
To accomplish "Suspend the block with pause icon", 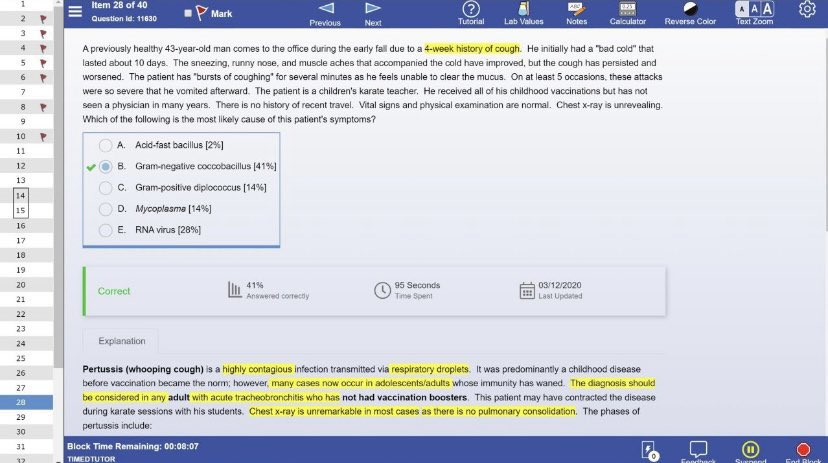I will [750, 449].
